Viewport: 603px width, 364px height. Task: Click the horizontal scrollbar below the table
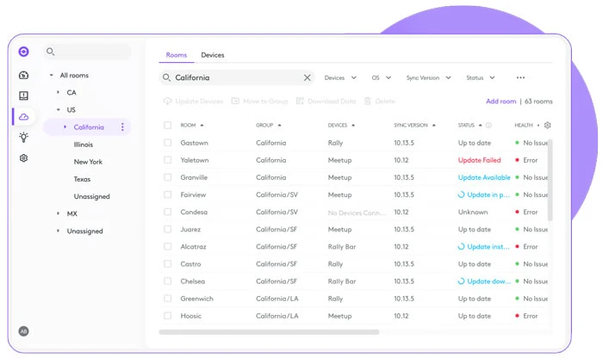point(271,331)
